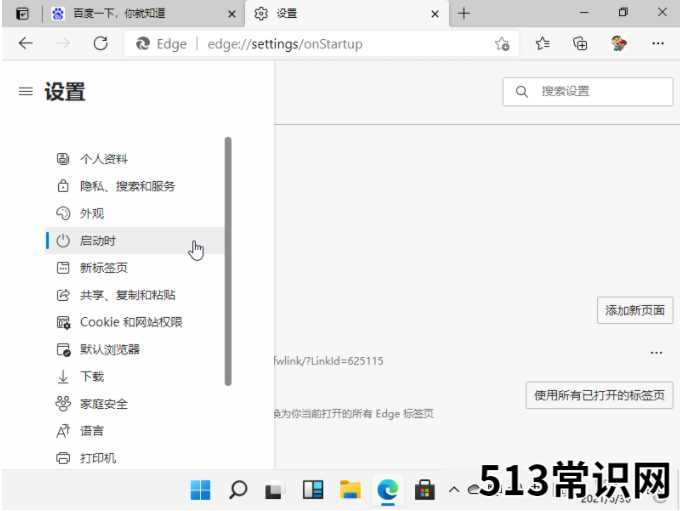Click the Edge icon on taskbar
Screen dimensions: 680x511
pyautogui.click(x=388, y=490)
